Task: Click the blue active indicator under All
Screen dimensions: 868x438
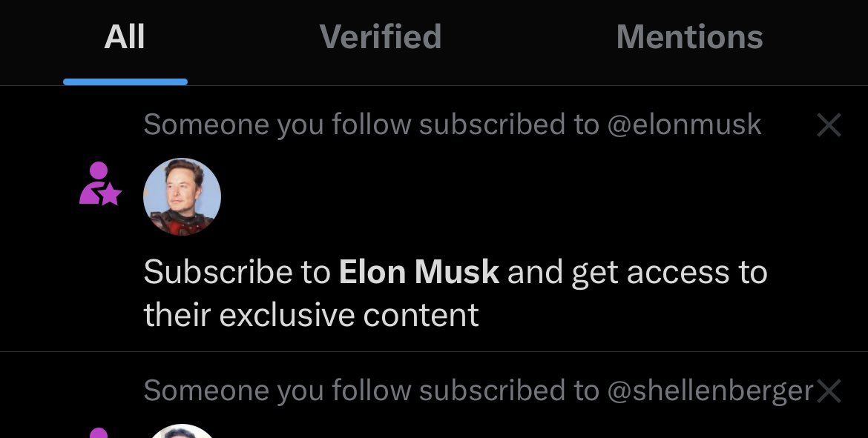Action: click(x=125, y=82)
